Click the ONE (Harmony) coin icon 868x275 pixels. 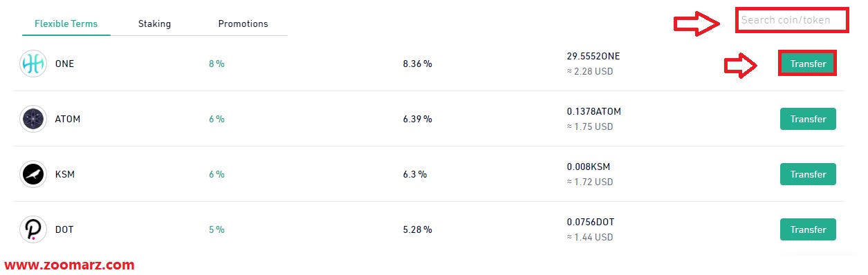33,64
